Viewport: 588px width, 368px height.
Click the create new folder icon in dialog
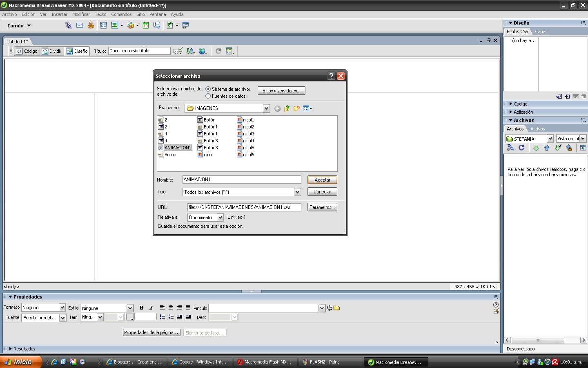point(296,108)
